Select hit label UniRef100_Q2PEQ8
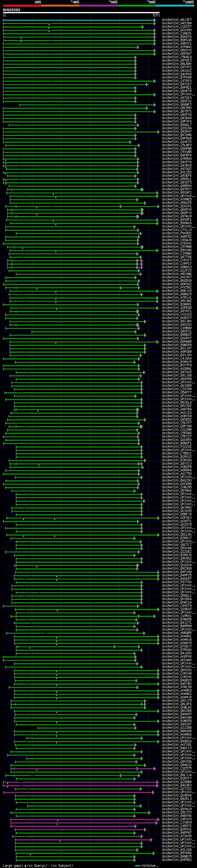The image size is (197, 868). pos(177,308)
